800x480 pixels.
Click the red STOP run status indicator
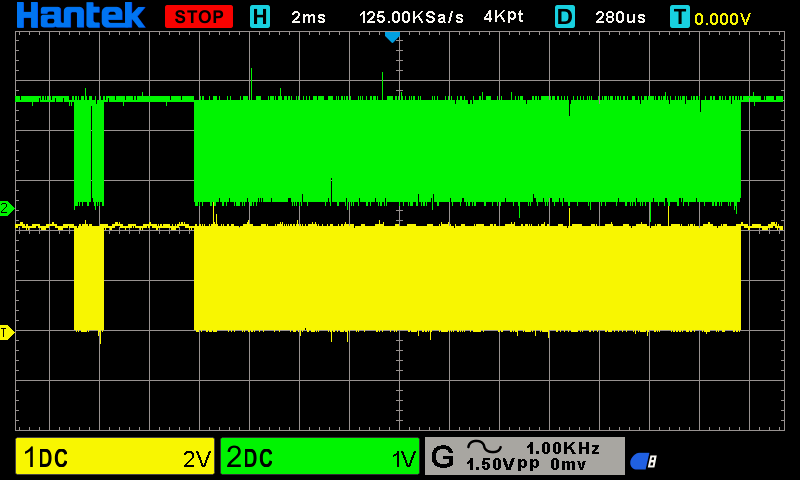199,17
